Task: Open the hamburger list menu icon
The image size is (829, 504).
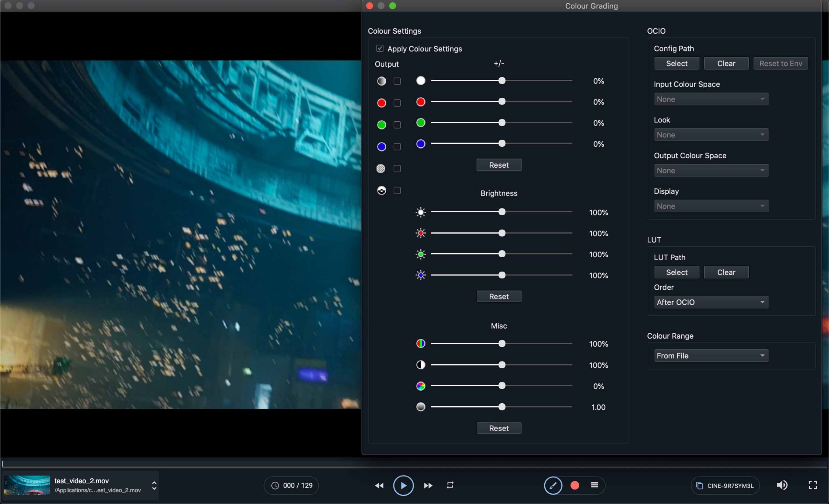Action: [x=595, y=485]
